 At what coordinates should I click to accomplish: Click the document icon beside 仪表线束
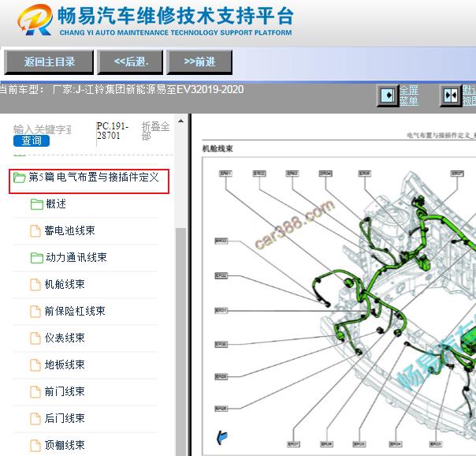35,338
